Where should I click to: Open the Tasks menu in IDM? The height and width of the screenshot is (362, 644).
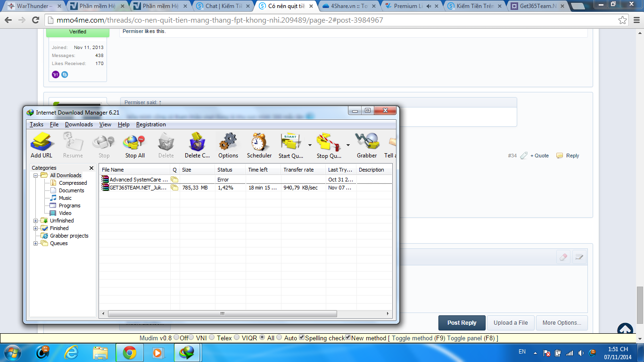(36, 124)
